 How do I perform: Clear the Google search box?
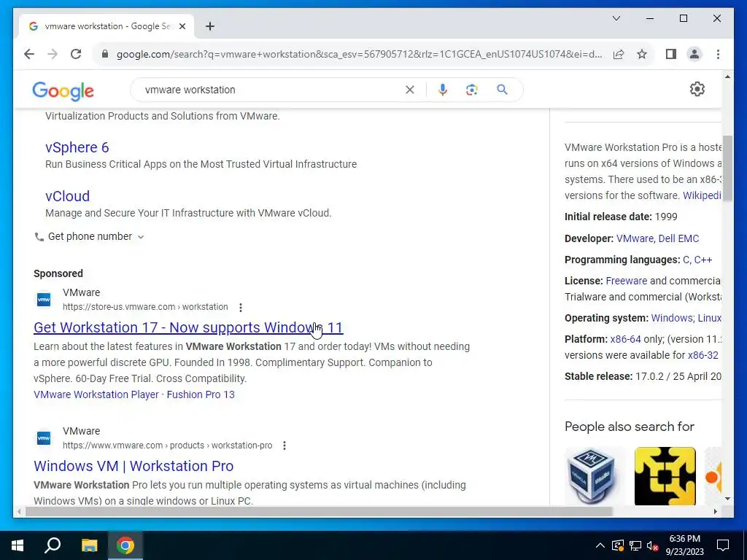click(410, 90)
